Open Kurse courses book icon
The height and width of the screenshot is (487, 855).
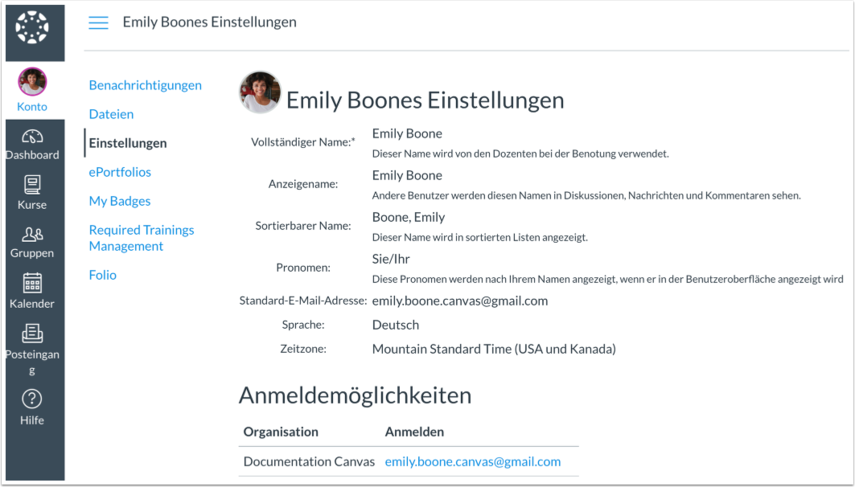click(32, 185)
